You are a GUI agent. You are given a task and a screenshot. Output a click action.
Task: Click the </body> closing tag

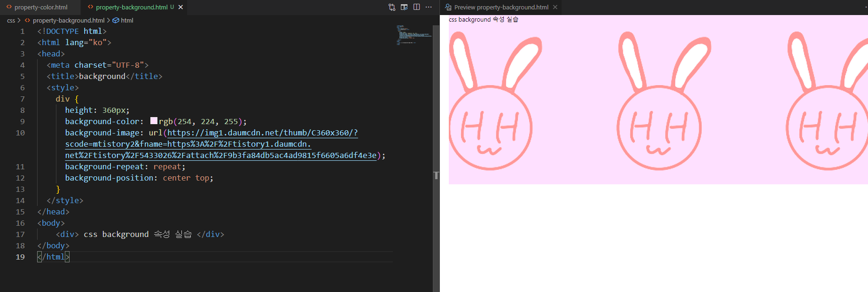pos(53,245)
